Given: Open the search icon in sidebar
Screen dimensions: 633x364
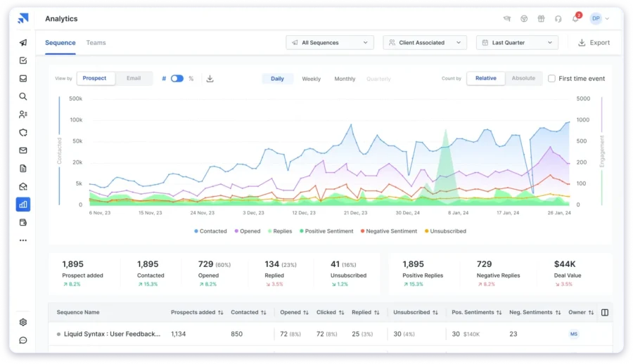Looking at the screenshot, I should click(23, 96).
